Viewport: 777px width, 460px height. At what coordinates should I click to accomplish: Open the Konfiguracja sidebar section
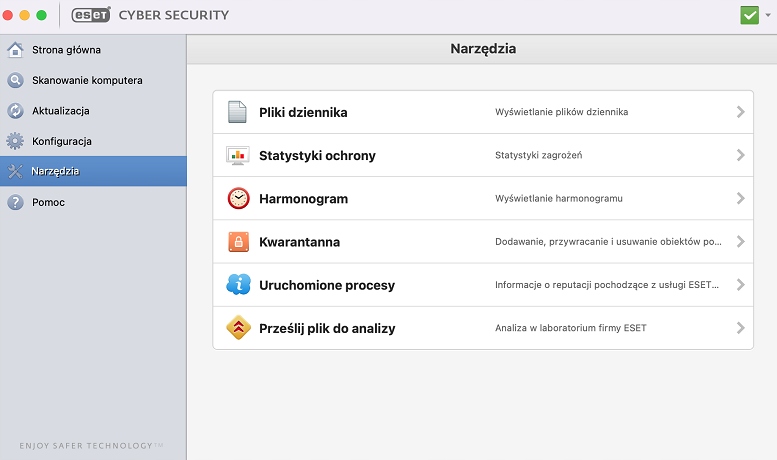(x=62, y=141)
